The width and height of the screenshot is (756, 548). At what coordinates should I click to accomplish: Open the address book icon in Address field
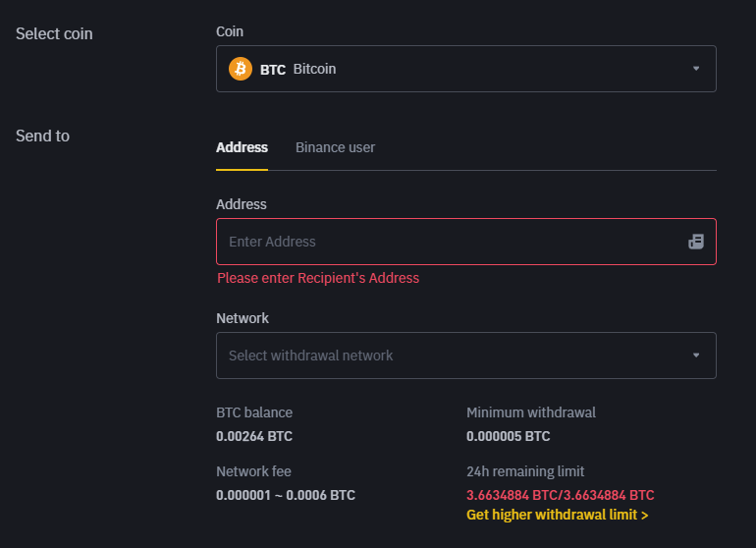pos(696,242)
